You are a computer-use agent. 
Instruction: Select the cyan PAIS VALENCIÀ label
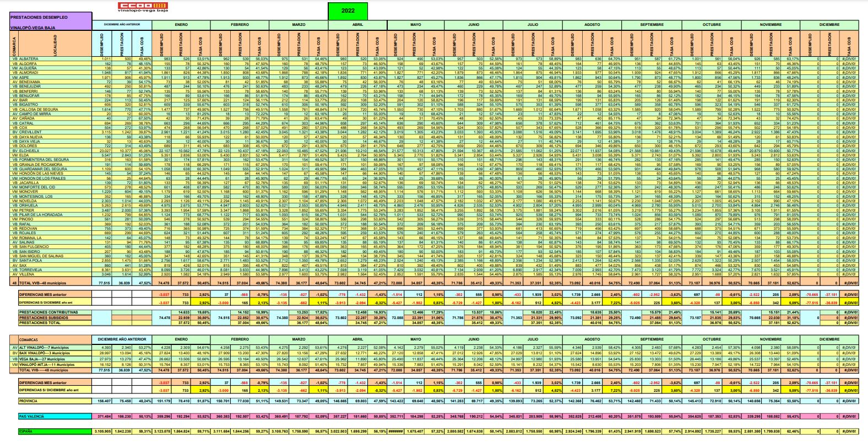coord(31,416)
